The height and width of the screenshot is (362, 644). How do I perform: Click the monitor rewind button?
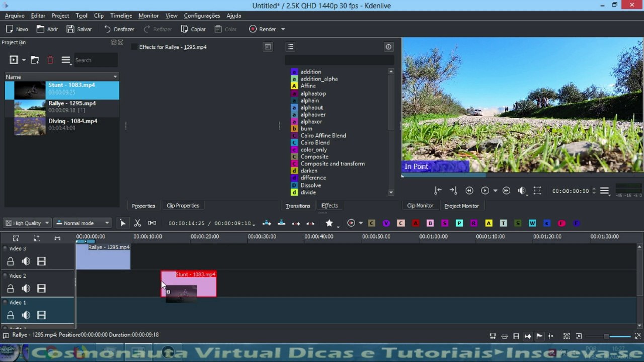point(469,191)
